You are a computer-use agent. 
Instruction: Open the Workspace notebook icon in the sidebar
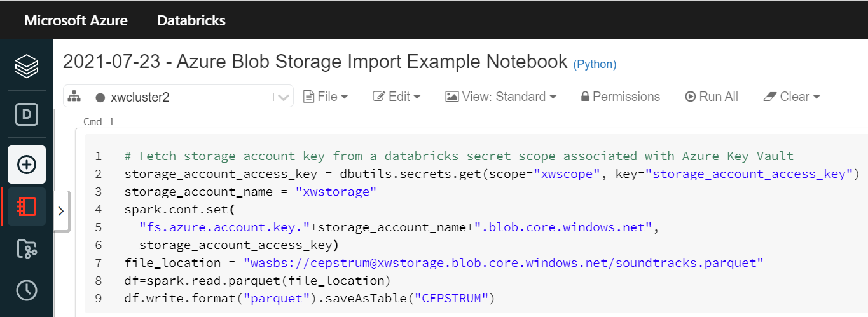[x=27, y=206]
